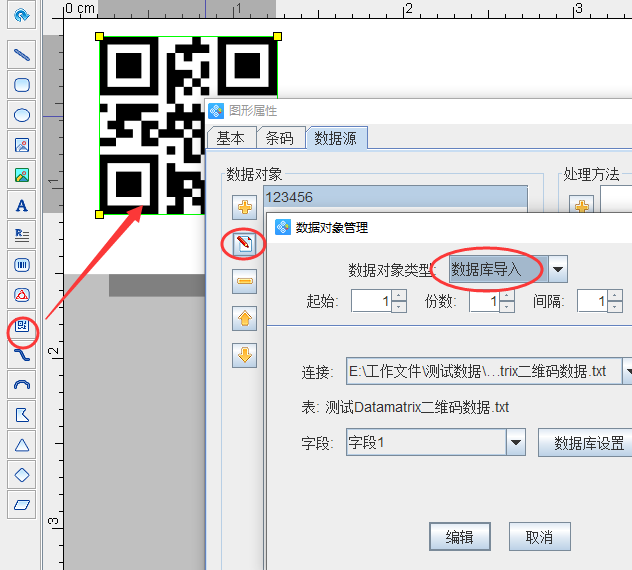Pick the text 'A' tool
Viewport: 632px width, 570px height.
[x=21, y=205]
